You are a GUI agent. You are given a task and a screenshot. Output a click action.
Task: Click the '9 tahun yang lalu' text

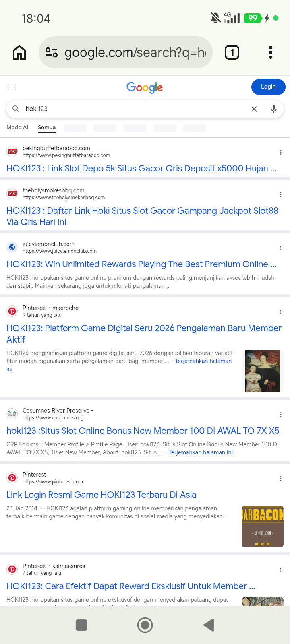(x=42, y=315)
